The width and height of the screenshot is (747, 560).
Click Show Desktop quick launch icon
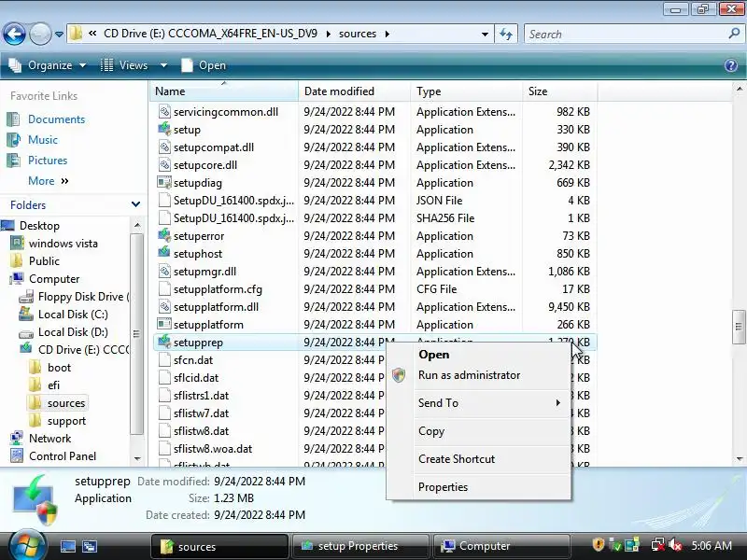coord(67,546)
